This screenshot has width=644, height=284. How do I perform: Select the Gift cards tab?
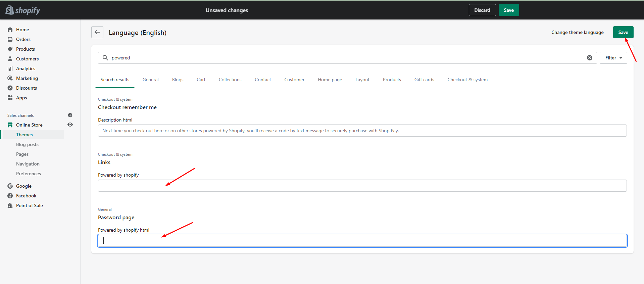(424, 80)
